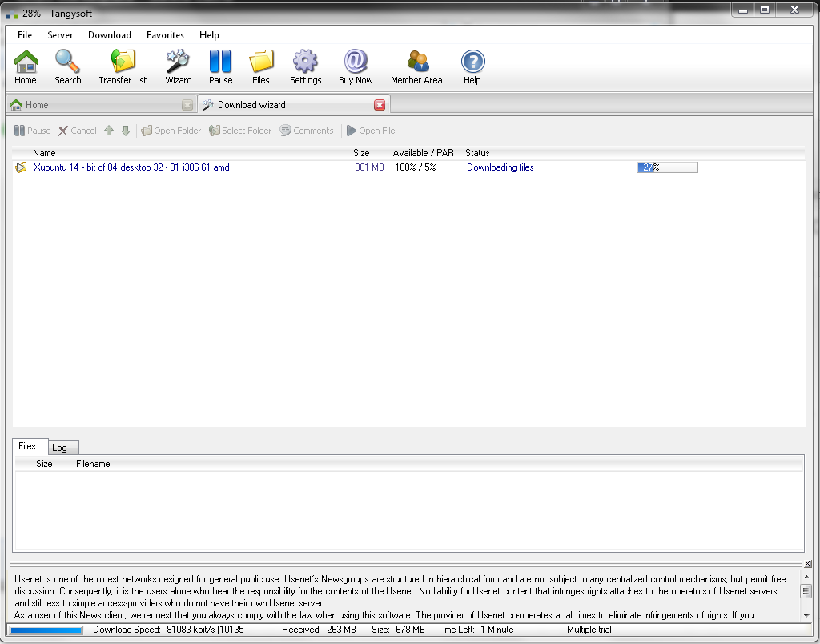Close the Usenet info panel

(x=807, y=564)
